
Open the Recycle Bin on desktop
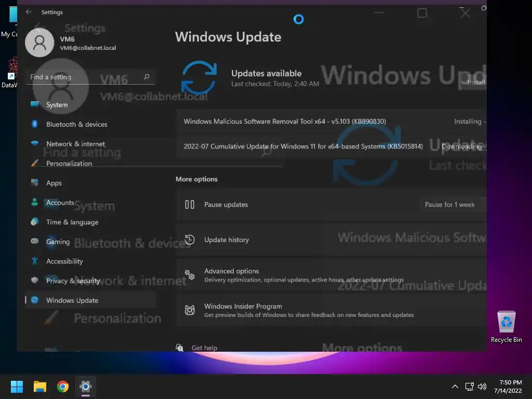pyautogui.click(x=506, y=327)
